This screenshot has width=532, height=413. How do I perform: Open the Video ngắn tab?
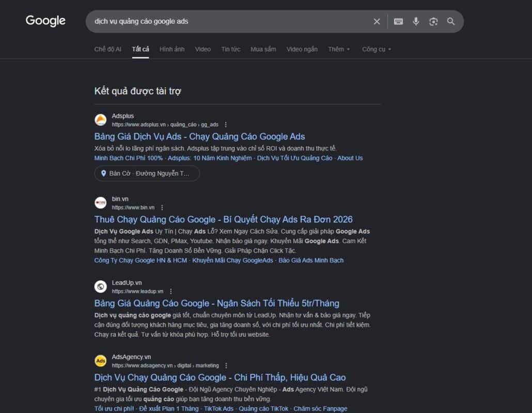(302, 49)
